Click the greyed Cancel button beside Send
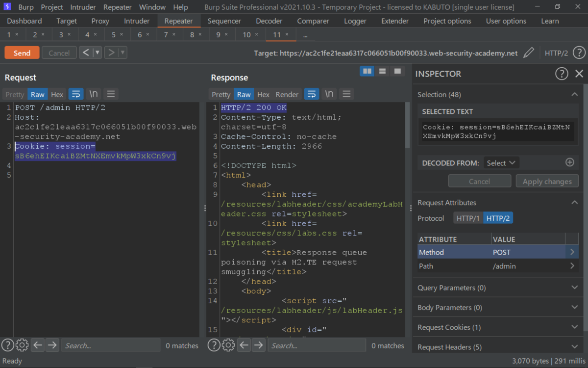 (59, 53)
